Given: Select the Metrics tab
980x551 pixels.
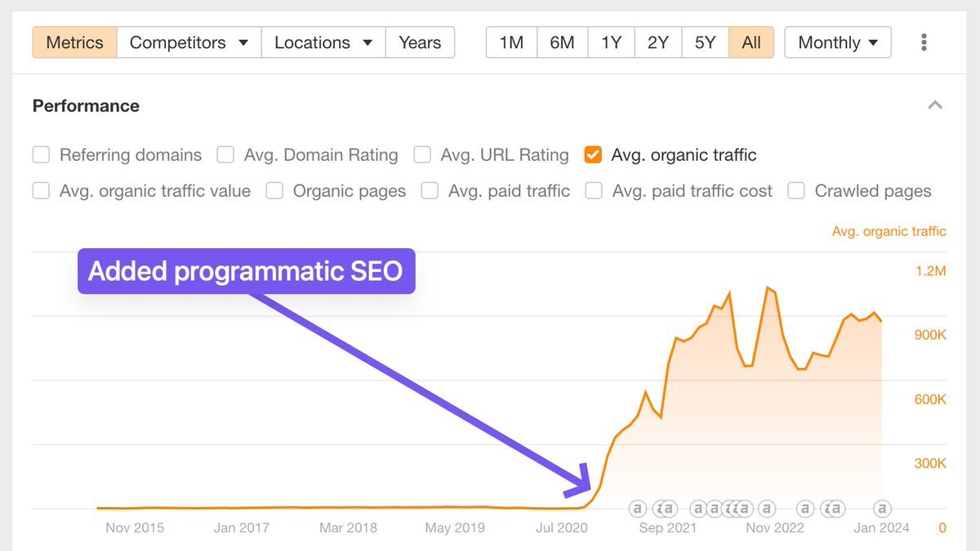Looking at the screenshot, I should coord(74,42).
